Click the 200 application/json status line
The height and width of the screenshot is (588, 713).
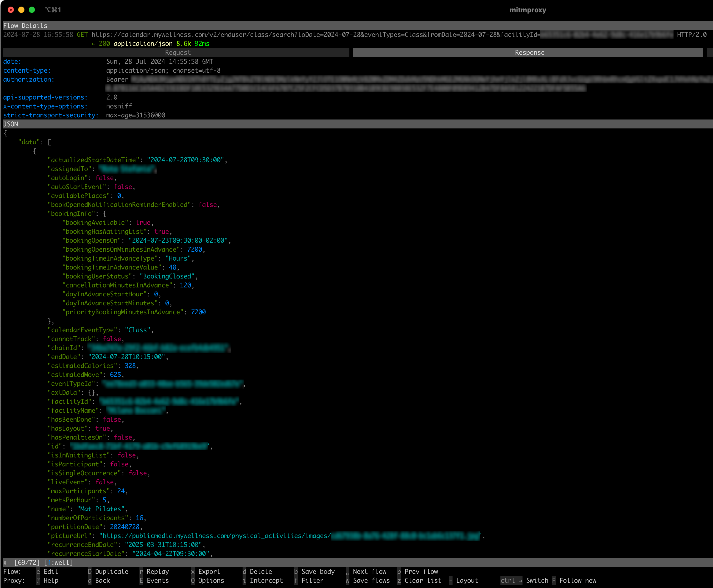(150, 43)
